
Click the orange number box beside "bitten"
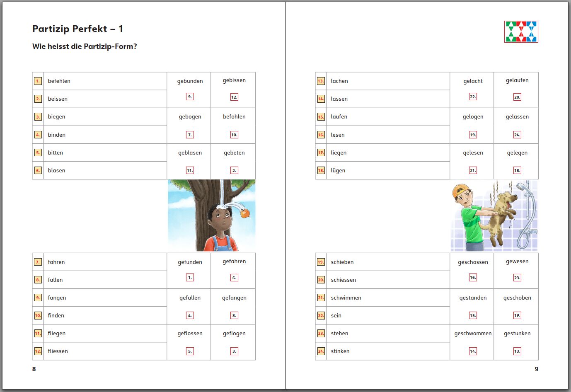coord(38,152)
